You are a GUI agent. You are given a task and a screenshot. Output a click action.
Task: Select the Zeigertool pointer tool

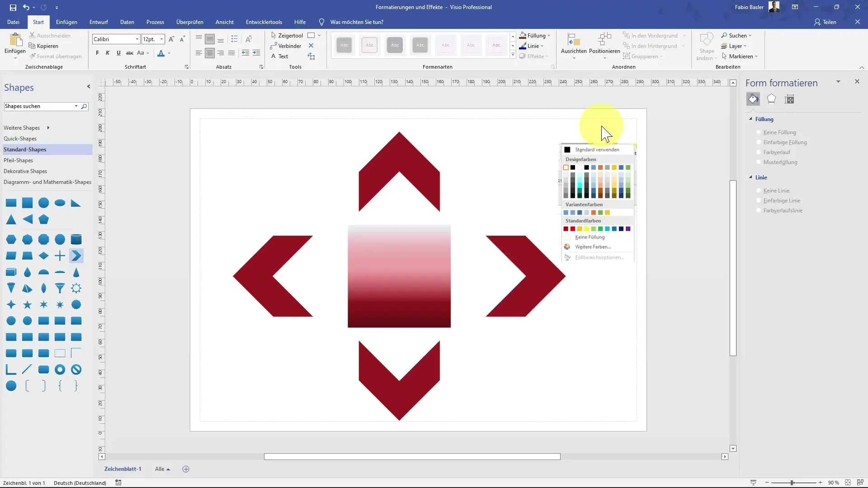(287, 35)
